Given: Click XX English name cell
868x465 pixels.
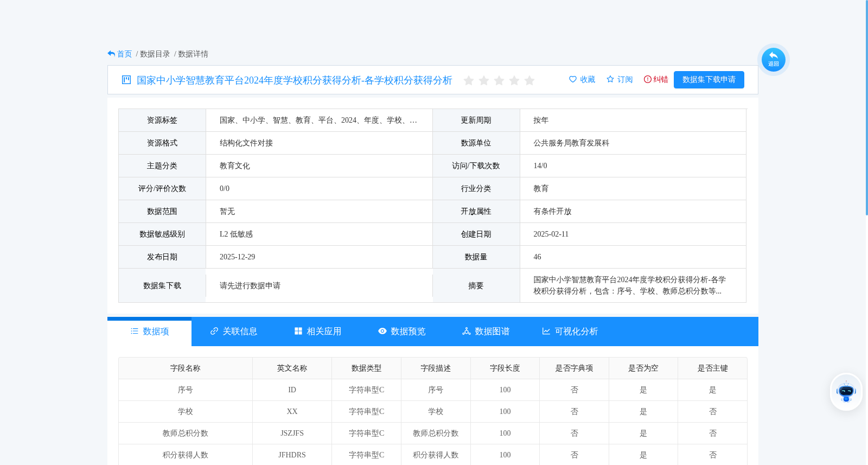Looking at the screenshot, I should click(292, 412).
